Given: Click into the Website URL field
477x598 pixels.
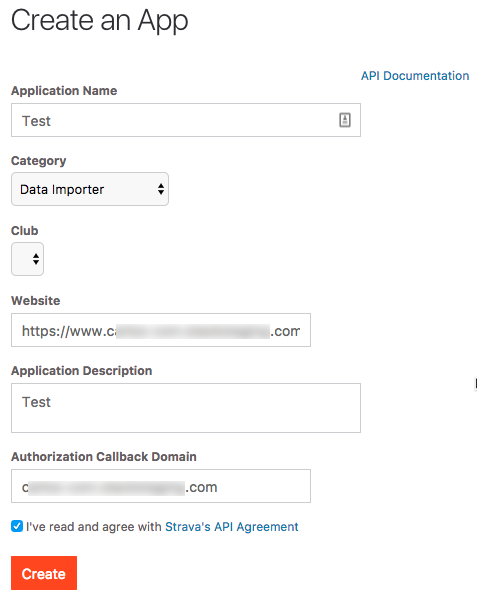Looking at the screenshot, I should [x=161, y=330].
